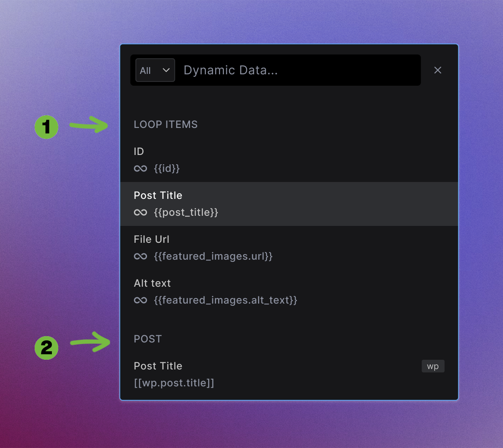Click the loop icon beside {{featured_images.alt_text}}
This screenshot has width=503, height=448.
coord(140,300)
